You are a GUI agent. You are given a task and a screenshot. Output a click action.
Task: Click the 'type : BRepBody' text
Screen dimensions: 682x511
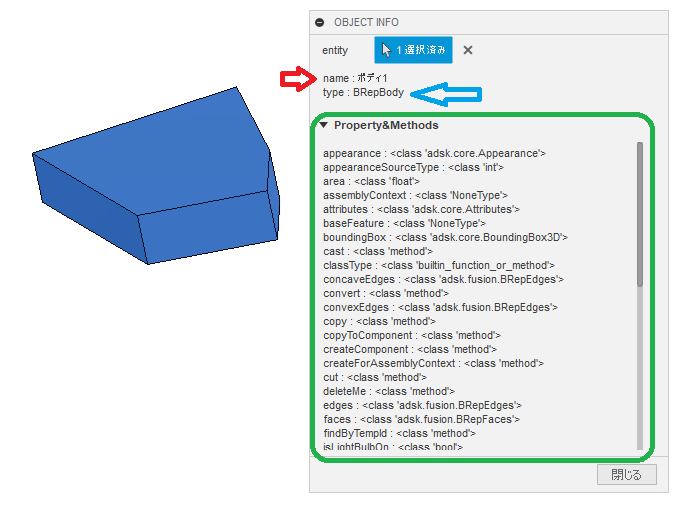(364, 93)
